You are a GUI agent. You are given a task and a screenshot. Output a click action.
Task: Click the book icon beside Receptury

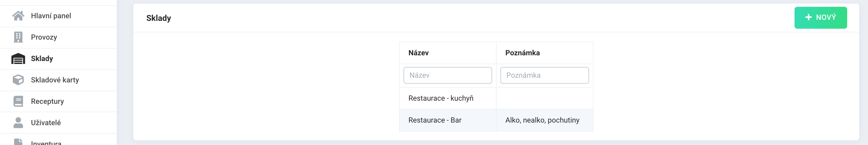[18, 101]
